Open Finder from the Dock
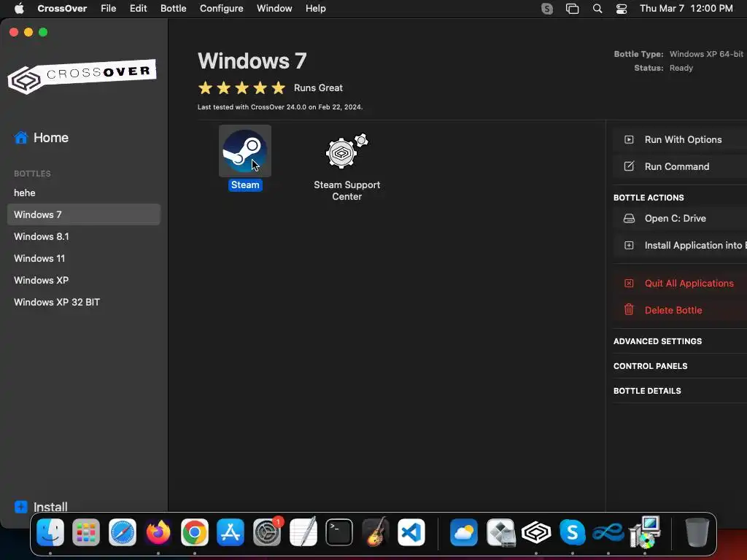This screenshot has height=560, width=747. [50, 532]
